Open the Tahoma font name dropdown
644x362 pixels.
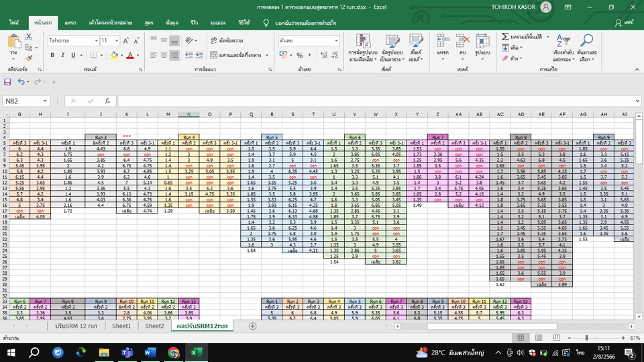96,41
